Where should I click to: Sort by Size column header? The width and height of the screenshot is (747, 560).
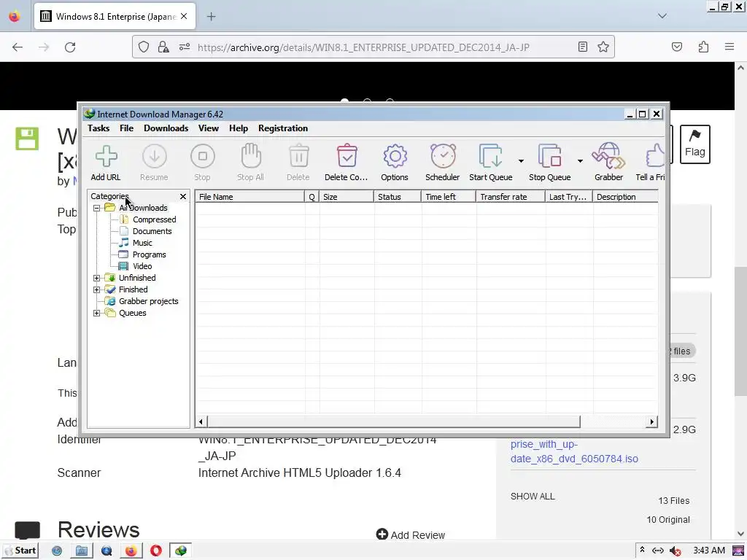click(347, 197)
